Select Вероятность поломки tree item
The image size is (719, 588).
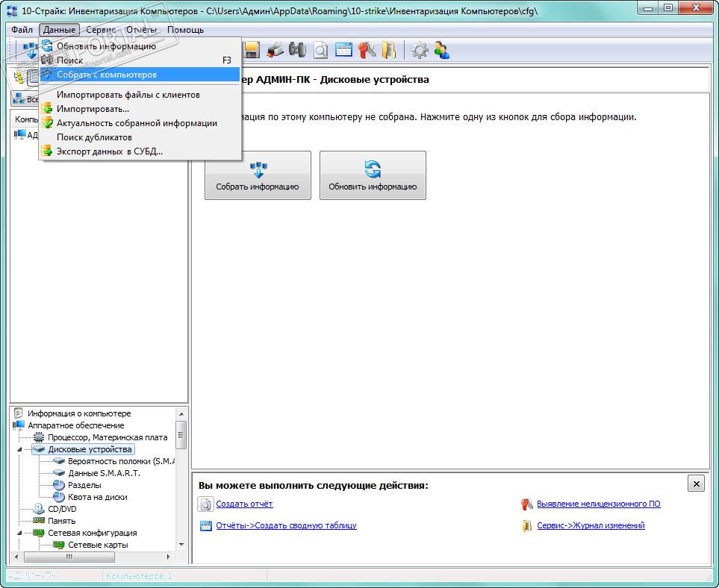121,461
